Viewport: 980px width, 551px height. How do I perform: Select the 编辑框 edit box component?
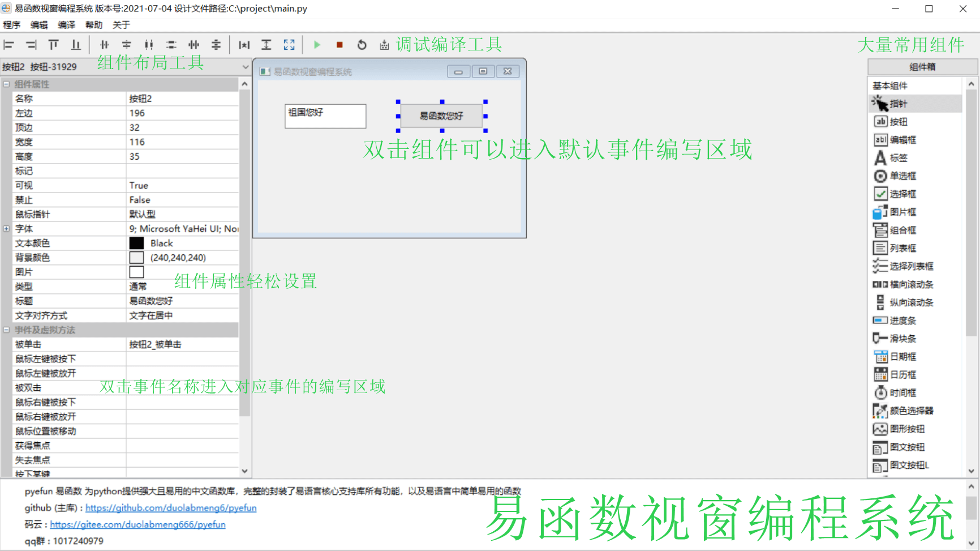[x=915, y=140]
